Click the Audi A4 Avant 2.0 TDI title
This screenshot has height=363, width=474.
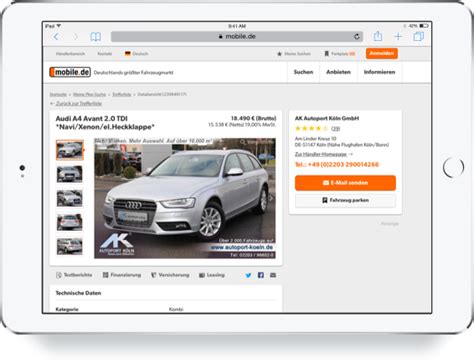tap(91, 118)
